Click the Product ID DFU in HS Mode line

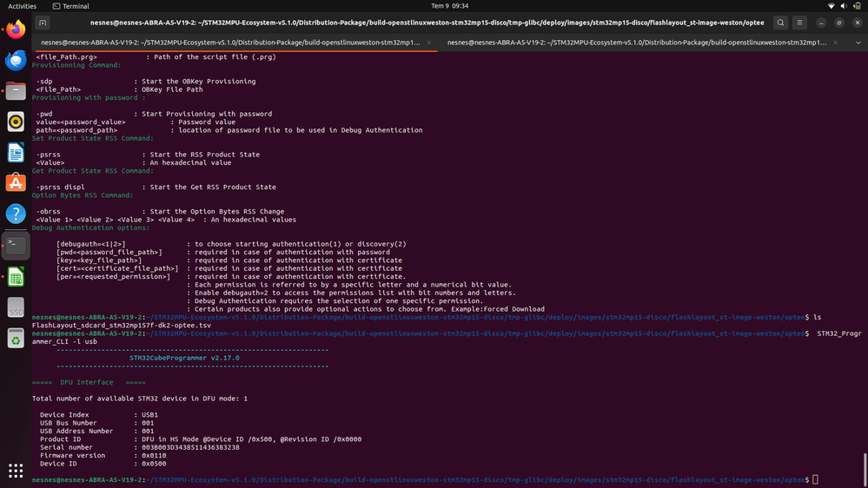[x=201, y=439]
